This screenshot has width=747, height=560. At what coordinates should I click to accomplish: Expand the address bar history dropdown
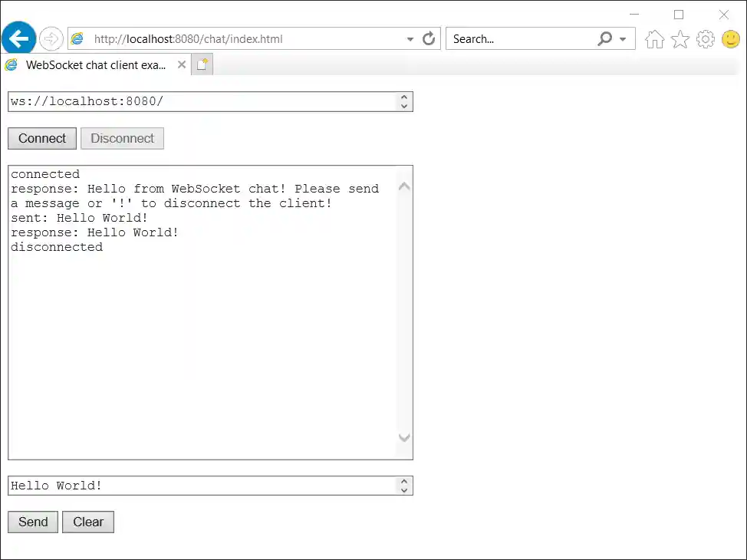point(410,39)
